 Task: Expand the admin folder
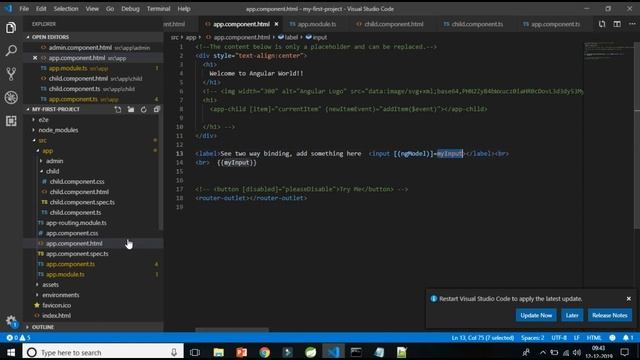54,161
